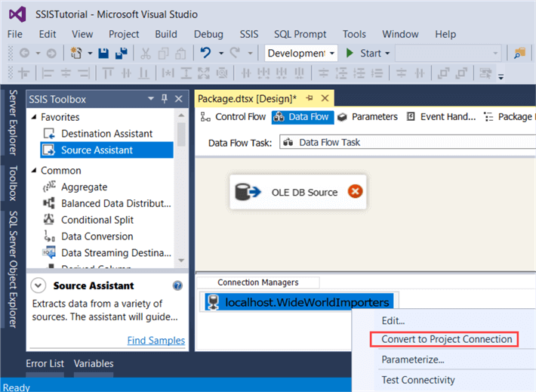
Task: Switch to the Parameters tab
Action: [x=368, y=117]
